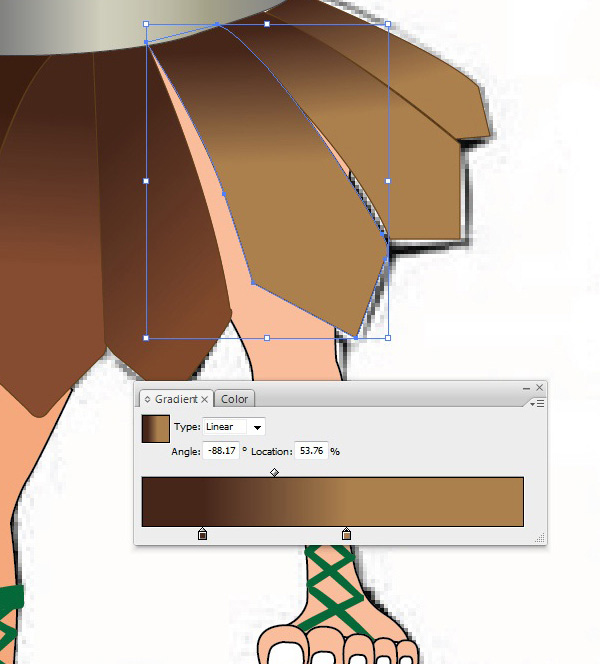Click the gradient ramp bar
Image resolution: width=600 pixels, height=664 pixels.
coord(333,502)
